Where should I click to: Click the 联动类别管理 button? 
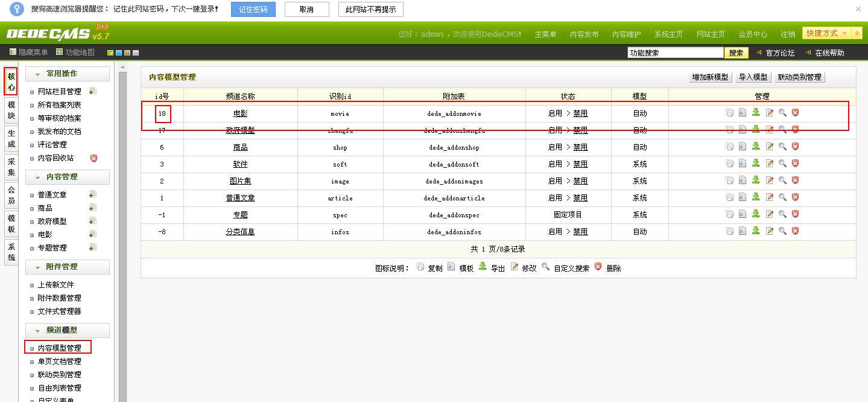point(799,77)
